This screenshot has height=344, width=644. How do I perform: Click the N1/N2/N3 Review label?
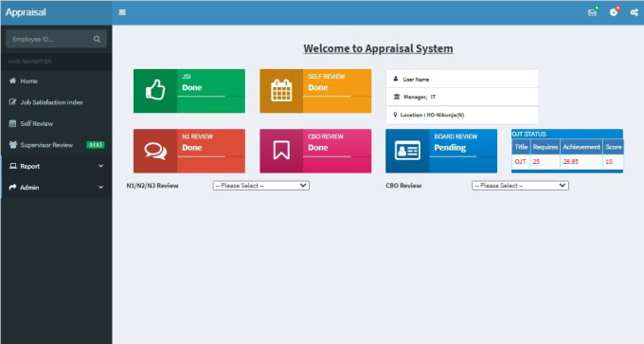152,186
